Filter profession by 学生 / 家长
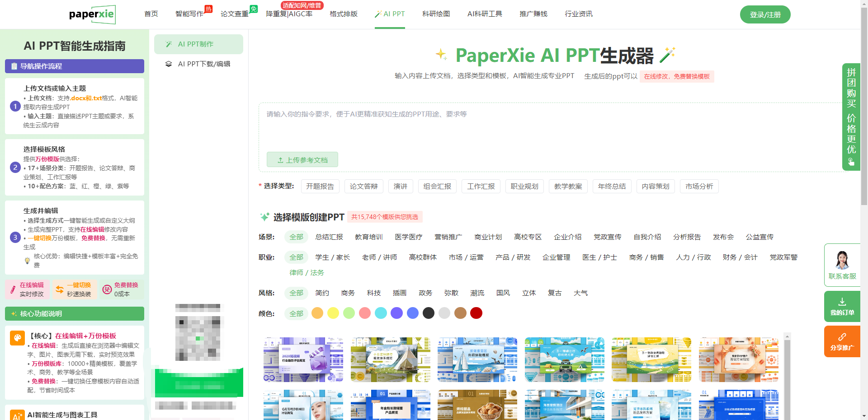Screen dimensions: 868x420 pos(332,257)
